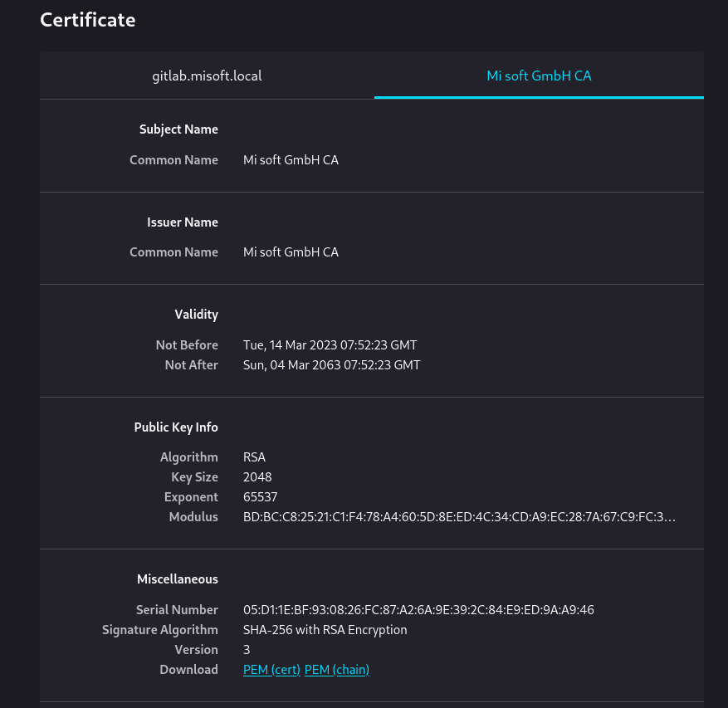Click the Issuer Name section heading
This screenshot has width=728, height=708.
coord(183,222)
